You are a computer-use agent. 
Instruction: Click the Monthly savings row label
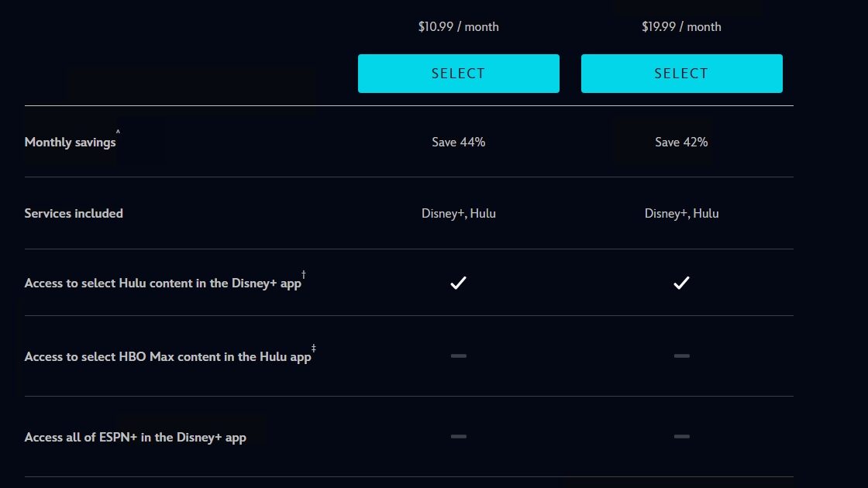[x=70, y=143]
